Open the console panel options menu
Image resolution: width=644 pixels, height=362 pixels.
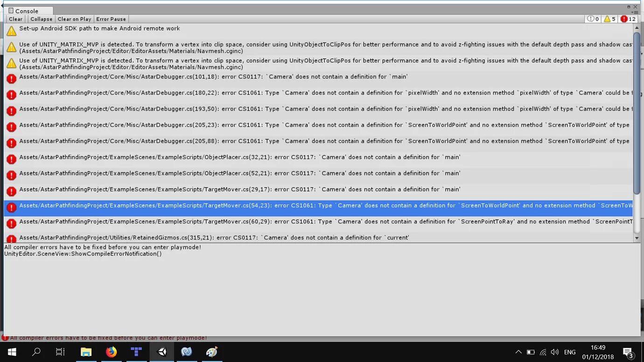[x=635, y=13]
